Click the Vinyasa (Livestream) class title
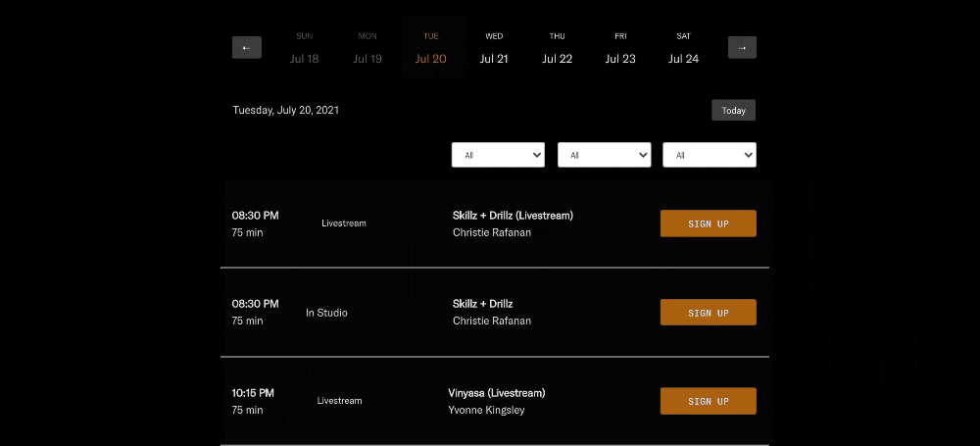980x446 pixels. click(x=497, y=393)
